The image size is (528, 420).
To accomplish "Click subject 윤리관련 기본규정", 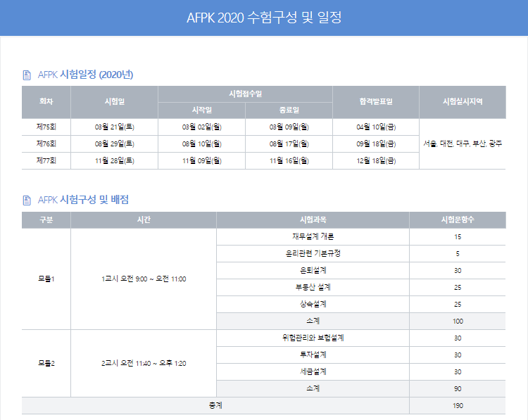I will pos(313,253).
